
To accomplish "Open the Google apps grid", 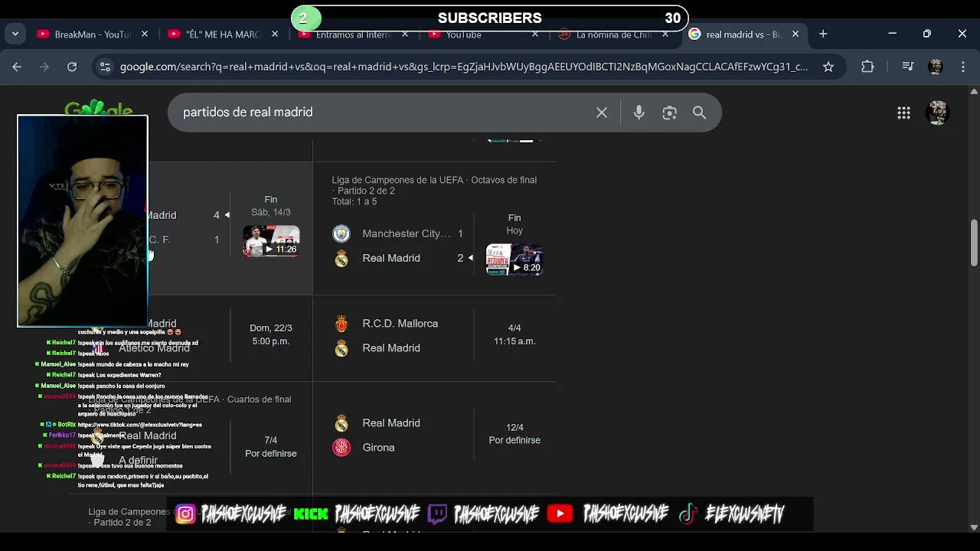I will [903, 112].
